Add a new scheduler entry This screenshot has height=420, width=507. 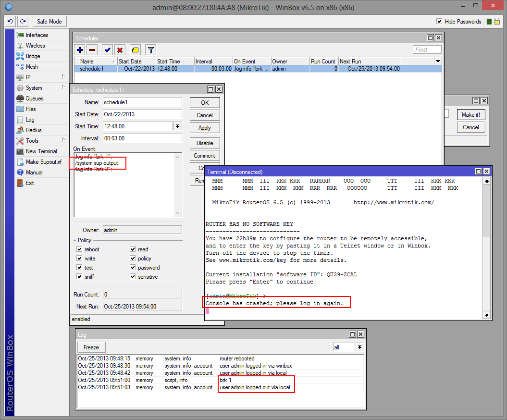click(79, 49)
